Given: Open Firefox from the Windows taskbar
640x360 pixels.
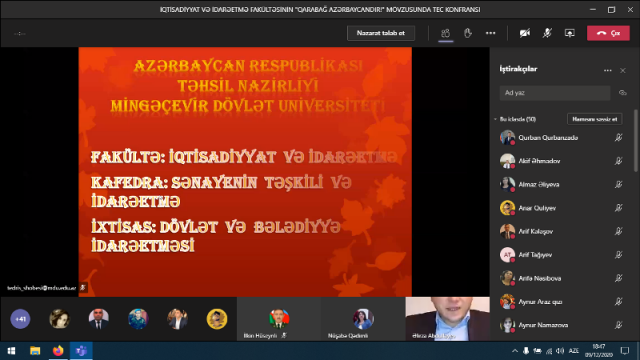Looking at the screenshot, I should point(58,351).
